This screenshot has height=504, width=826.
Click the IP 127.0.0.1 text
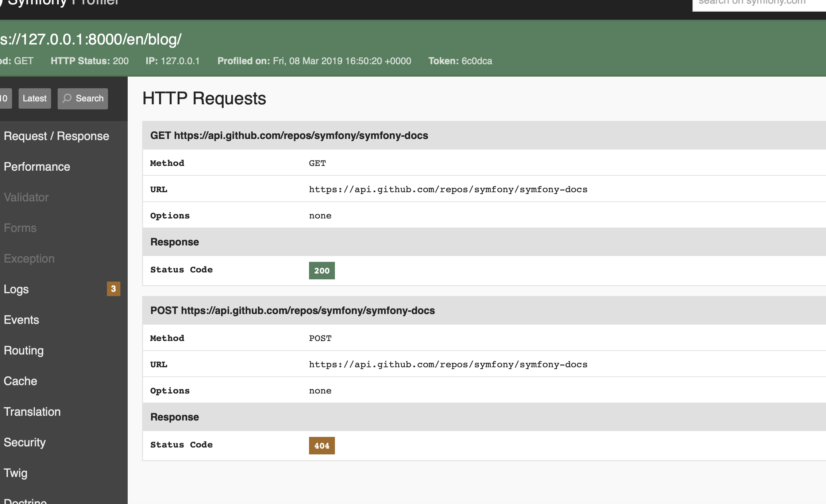[x=173, y=61]
